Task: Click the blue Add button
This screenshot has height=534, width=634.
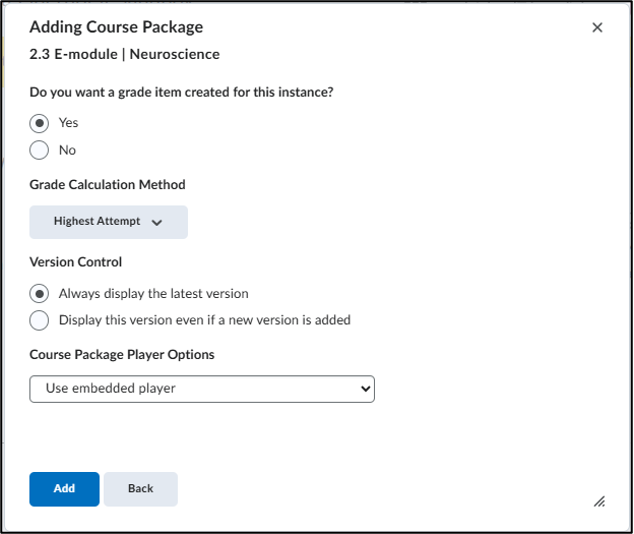Action: click(64, 489)
